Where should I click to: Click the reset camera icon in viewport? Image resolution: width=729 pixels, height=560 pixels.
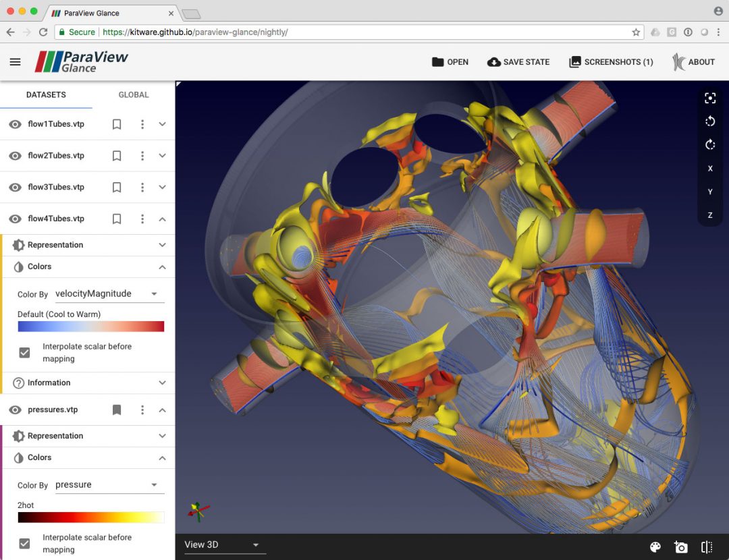point(710,99)
